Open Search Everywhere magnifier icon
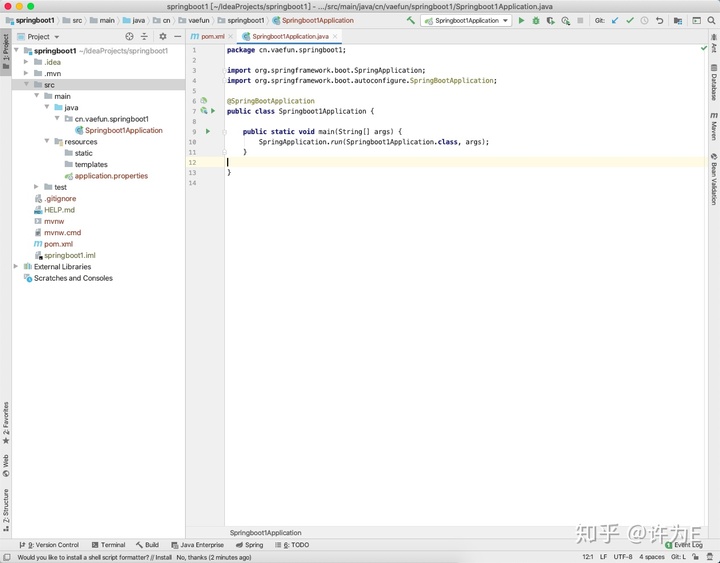The height and width of the screenshot is (563, 720). pyautogui.click(x=711, y=20)
